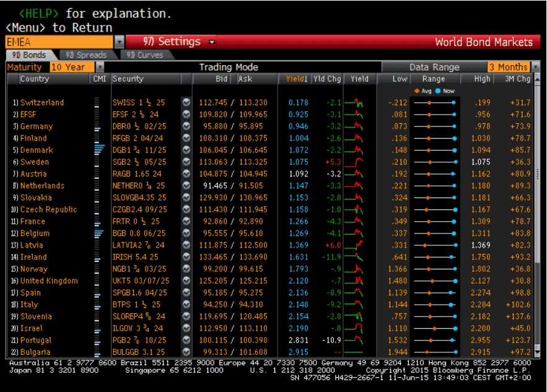Screen dimensions: 547x392
Task: Open the yield sparkline chart for Sweden
Action: pyautogui.click(x=354, y=162)
